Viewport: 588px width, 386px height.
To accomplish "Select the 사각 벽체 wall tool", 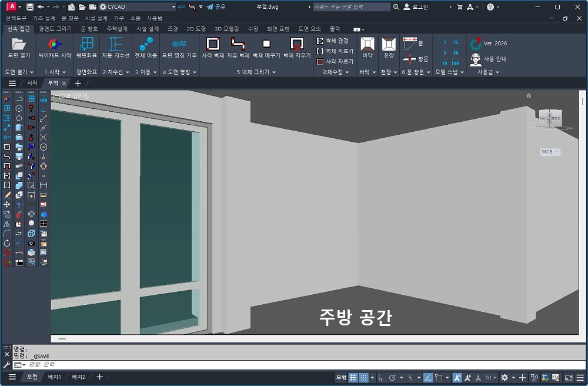I will coord(213,44).
